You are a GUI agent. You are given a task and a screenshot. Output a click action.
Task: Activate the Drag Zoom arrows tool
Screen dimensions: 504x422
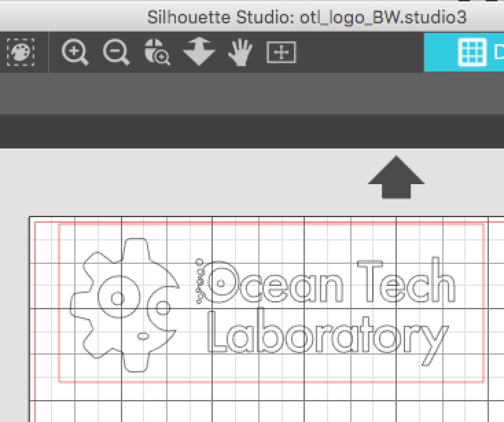[198, 52]
